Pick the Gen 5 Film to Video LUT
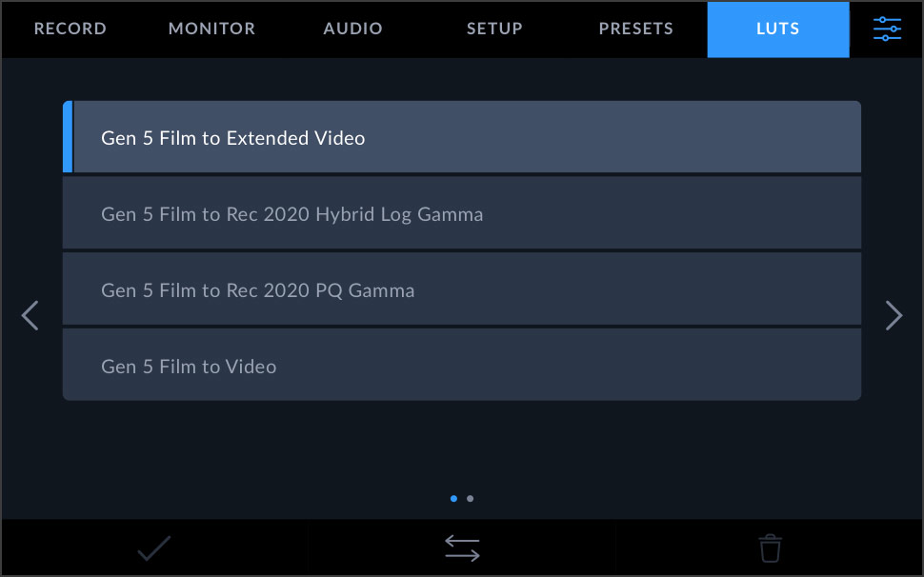 [x=462, y=365]
